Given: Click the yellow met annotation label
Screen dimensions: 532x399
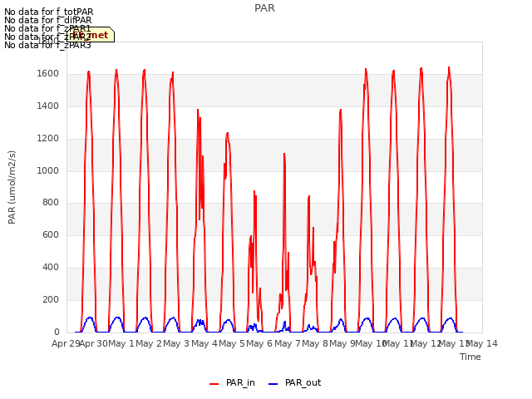Looking at the screenshot, I should 91,35.
